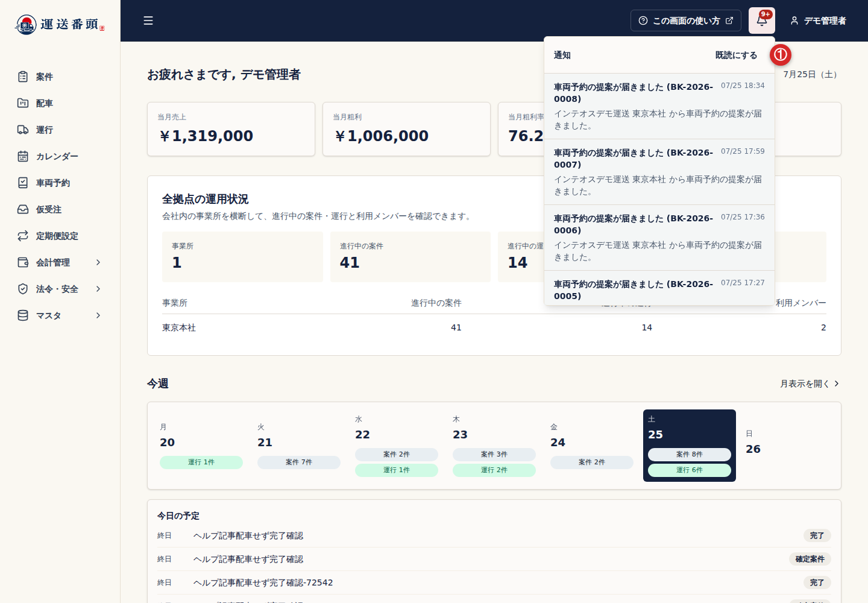Click the 事業所 1 stat tile
The height and width of the screenshot is (603, 868).
(242, 257)
